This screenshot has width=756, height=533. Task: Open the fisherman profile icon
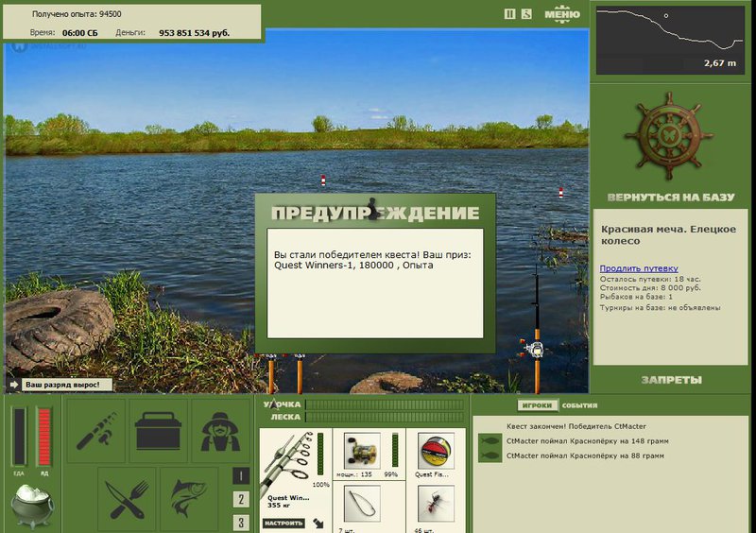(220, 430)
